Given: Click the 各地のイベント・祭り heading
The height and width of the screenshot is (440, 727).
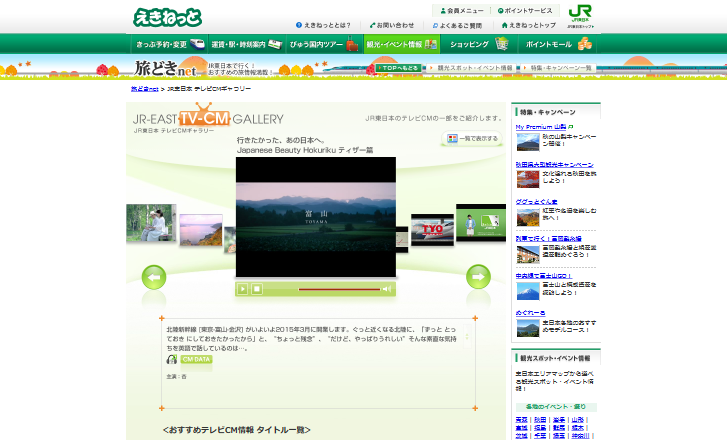Looking at the screenshot, I should 555,407.
